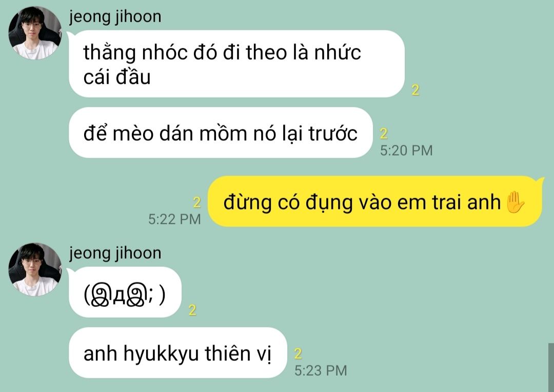Tap the 5:20 PM timestamp

pyautogui.click(x=406, y=150)
